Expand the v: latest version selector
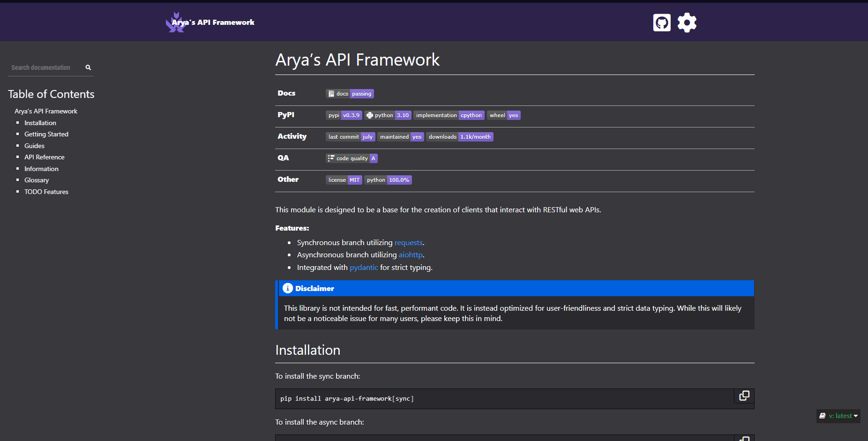Viewport: 868px width, 441px height. (x=838, y=416)
